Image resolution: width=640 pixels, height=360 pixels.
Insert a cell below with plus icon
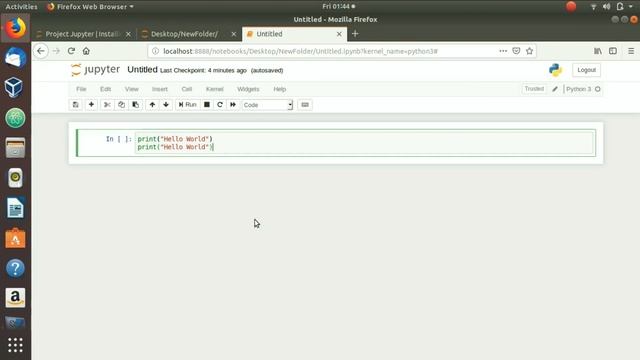coord(91,105)
